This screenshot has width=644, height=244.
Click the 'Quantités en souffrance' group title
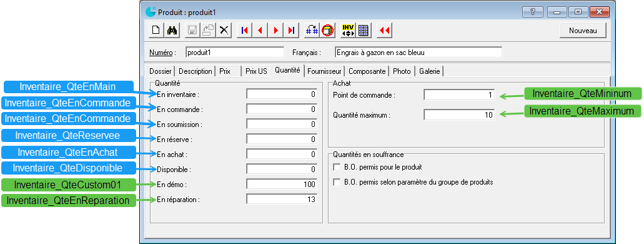point(369,155)
